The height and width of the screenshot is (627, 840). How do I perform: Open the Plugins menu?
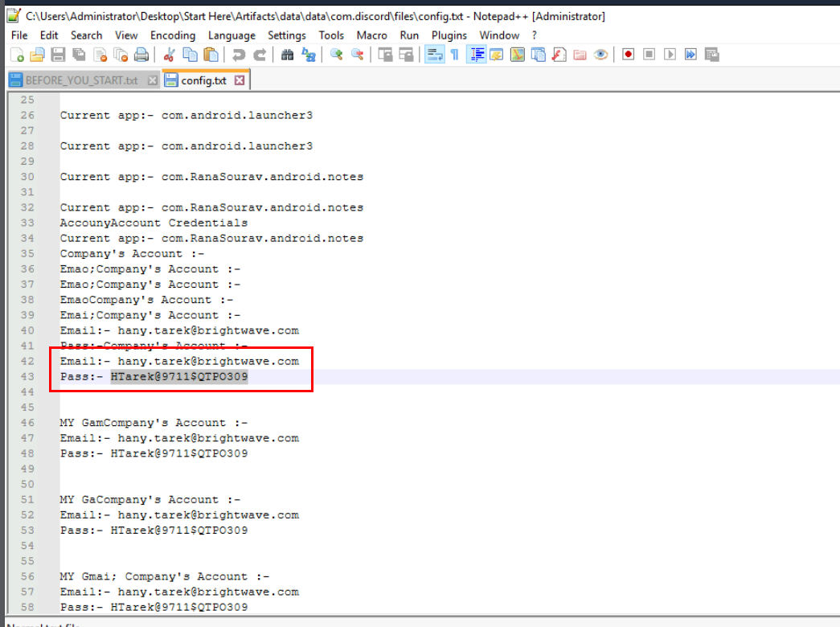tap(449, 35)
